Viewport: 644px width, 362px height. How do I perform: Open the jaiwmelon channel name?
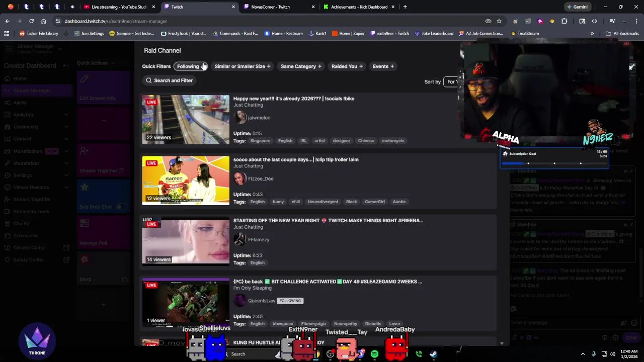[259, 118]
